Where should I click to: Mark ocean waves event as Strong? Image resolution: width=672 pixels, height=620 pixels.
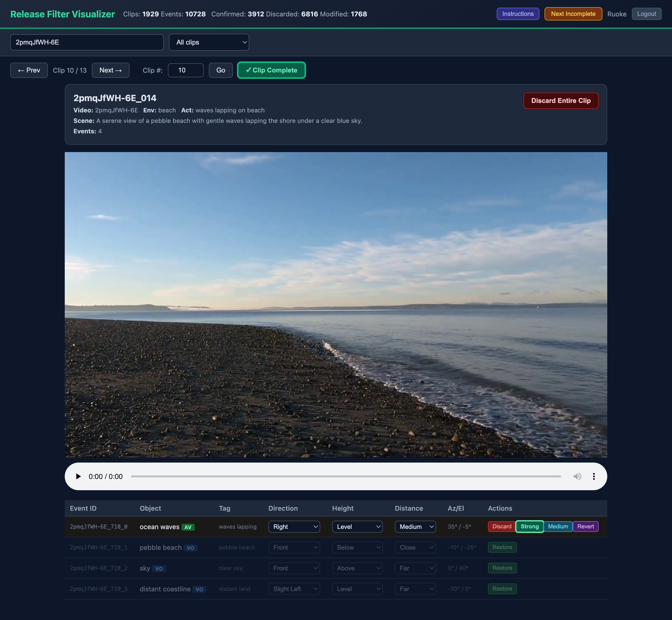[x=529, y=526]
